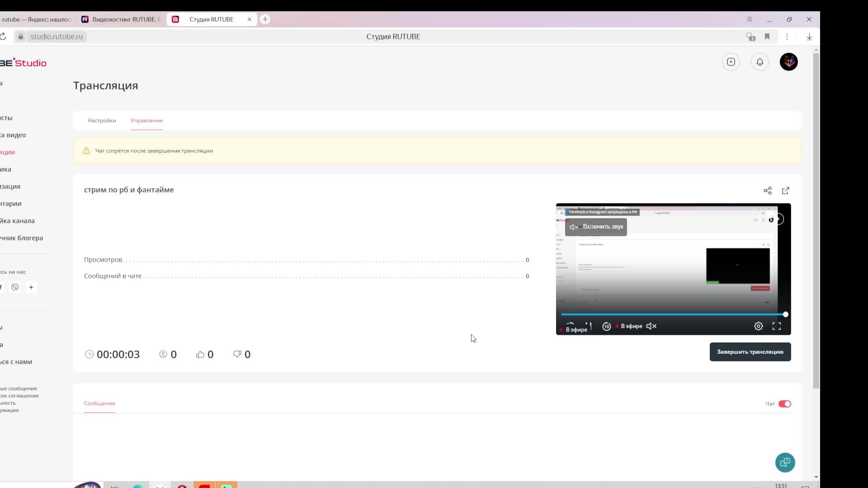868x488 pixels.
Task: Click the Чат сотрётся warning text
Action: click(x=154, y=151)
